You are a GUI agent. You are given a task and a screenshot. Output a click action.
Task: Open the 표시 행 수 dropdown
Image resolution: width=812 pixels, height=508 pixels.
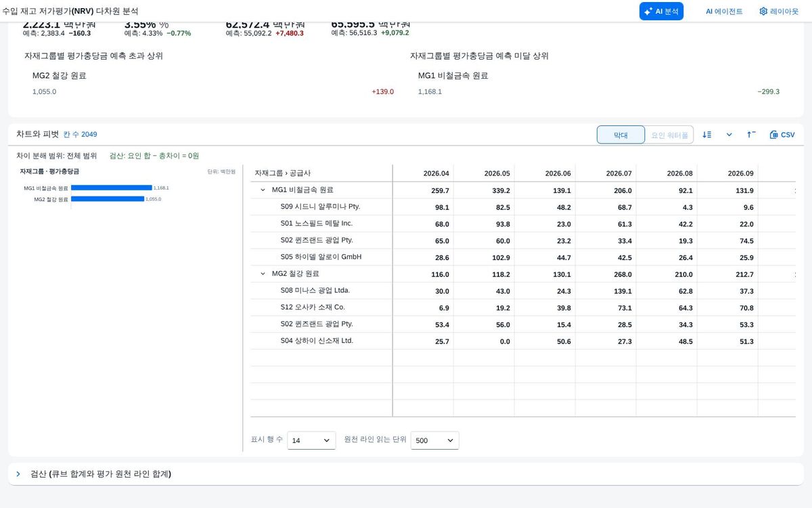[x=311, y=440]
